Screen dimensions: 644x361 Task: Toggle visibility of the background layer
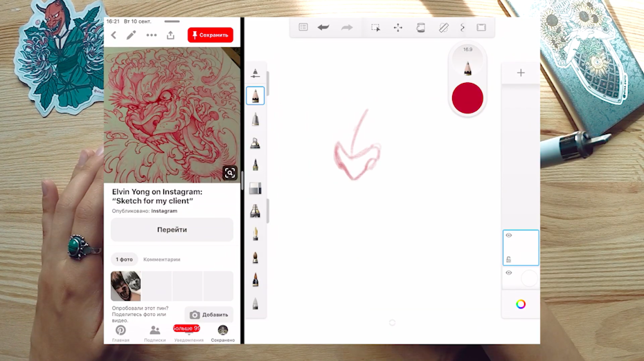(x=509, y=273)
